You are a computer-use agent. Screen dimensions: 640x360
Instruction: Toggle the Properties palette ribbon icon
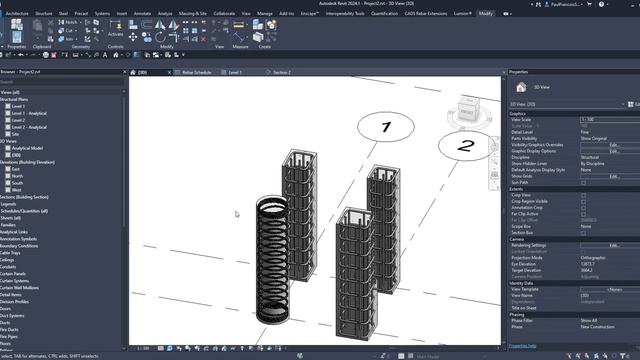(16, 38)
